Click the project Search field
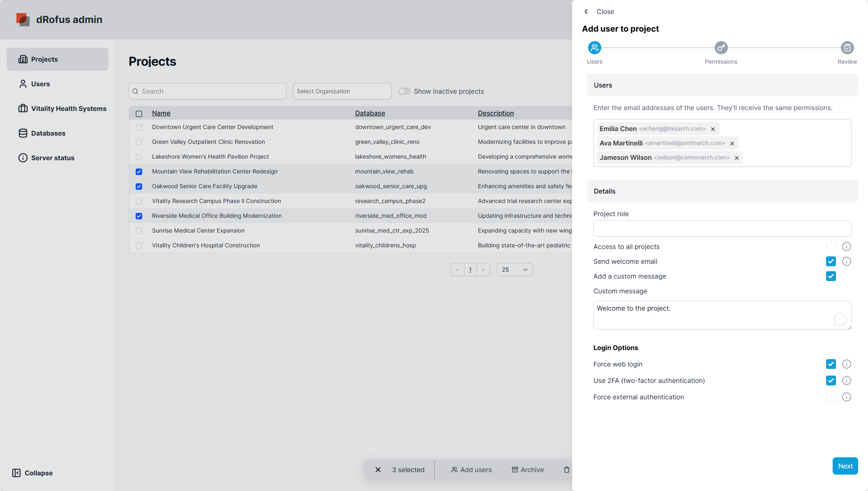 [x=208, y=91]
